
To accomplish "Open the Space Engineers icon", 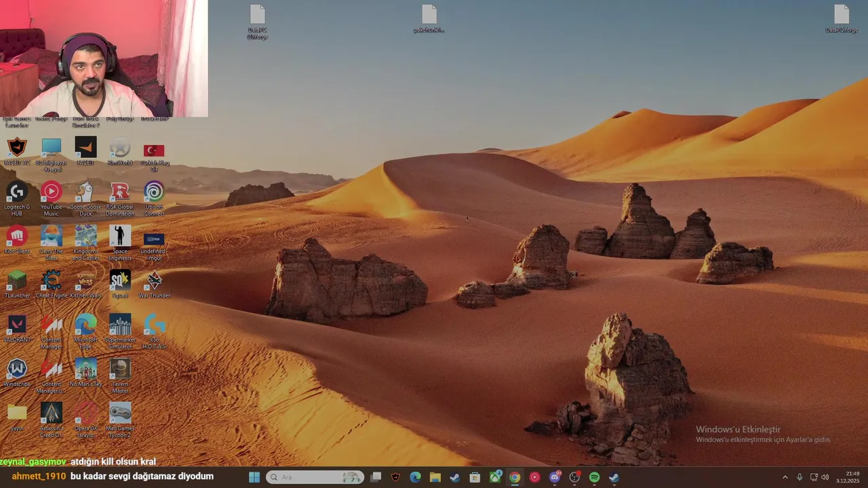I will [x=120, y=243].
